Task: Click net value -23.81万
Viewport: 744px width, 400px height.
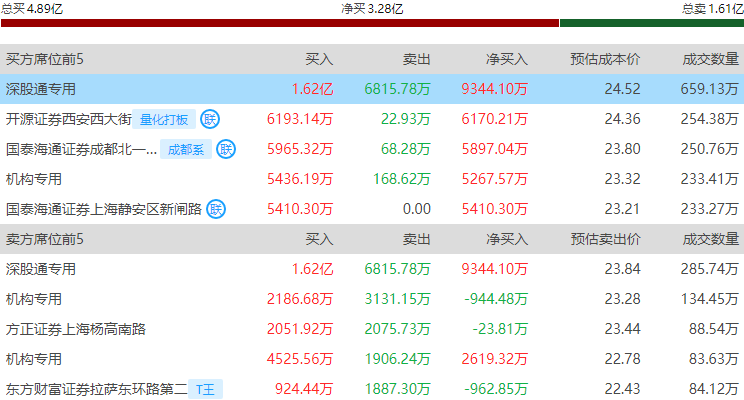Action: 500,329
